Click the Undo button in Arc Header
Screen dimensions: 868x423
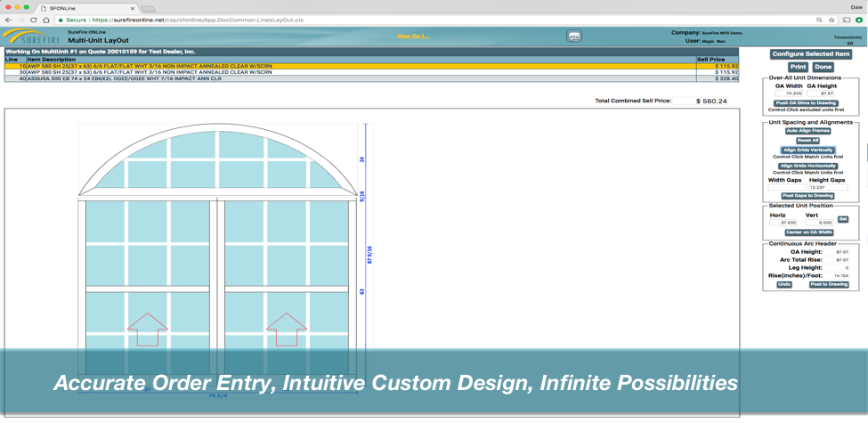click(783, 284)
